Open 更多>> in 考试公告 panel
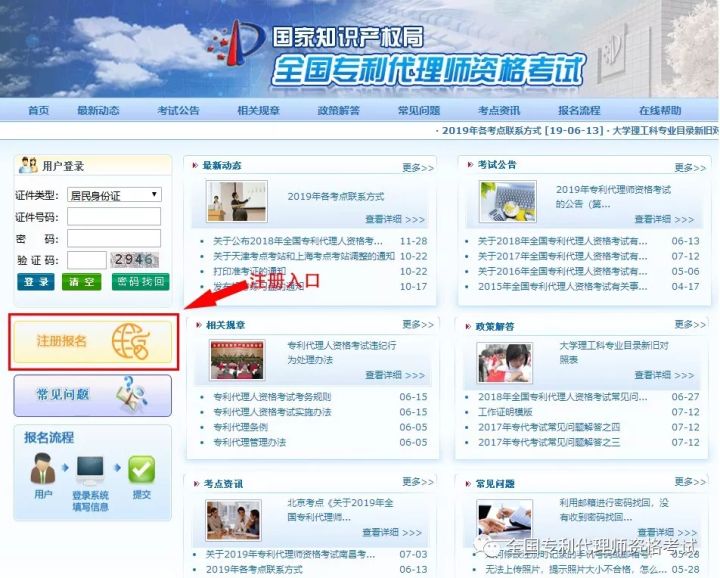The height and width of the screenshot is (578, 720). 690,168
